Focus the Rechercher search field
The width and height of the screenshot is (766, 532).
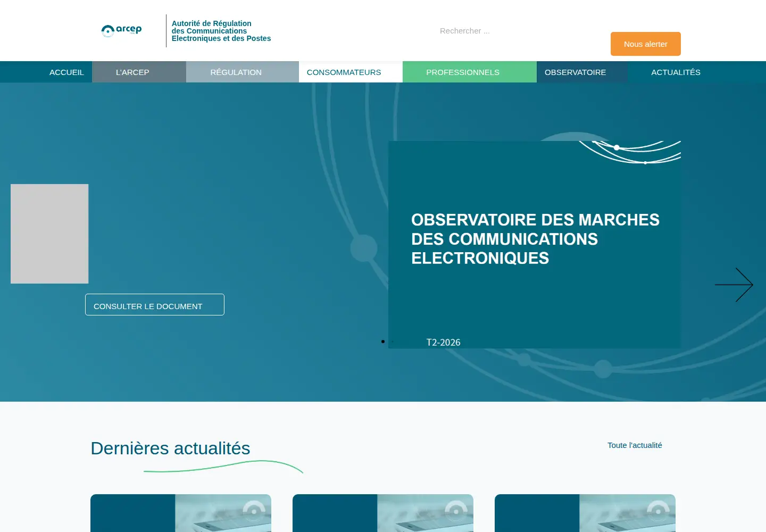[505, 31]
